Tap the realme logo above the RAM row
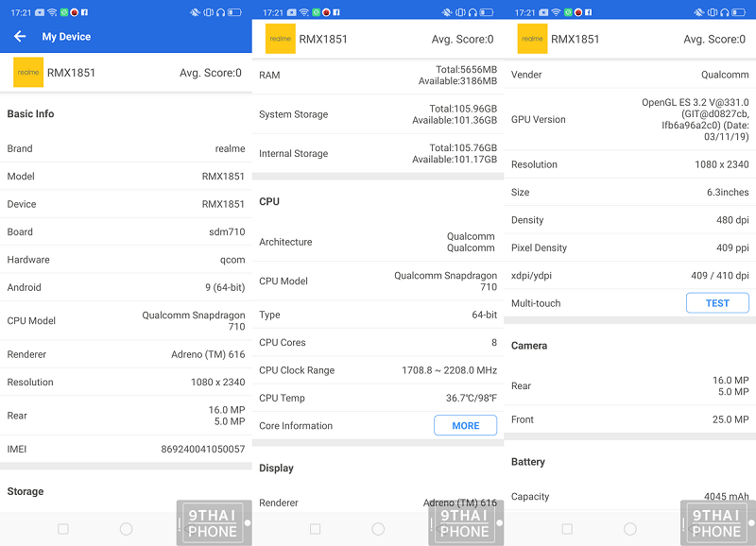756x546 pixels. point(281,39)
